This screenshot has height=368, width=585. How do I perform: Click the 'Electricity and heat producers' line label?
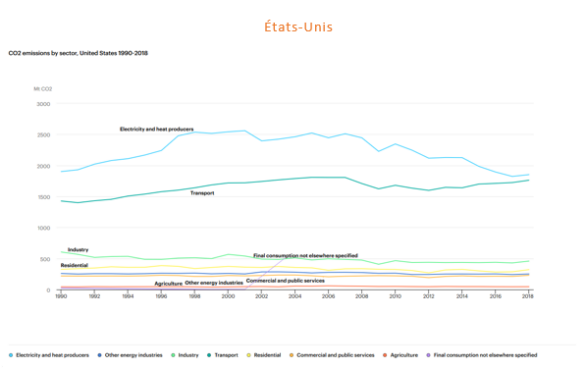(157, 129)
